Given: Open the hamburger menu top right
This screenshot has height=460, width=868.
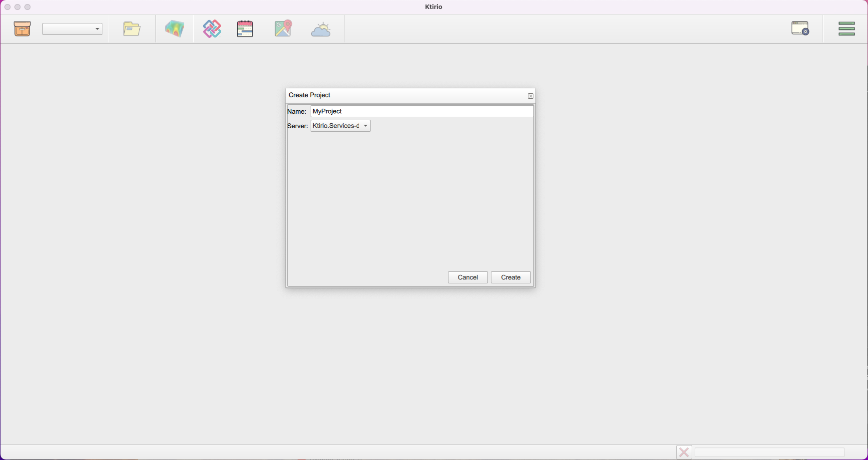Looking at the screenshot, I should 847,28.
